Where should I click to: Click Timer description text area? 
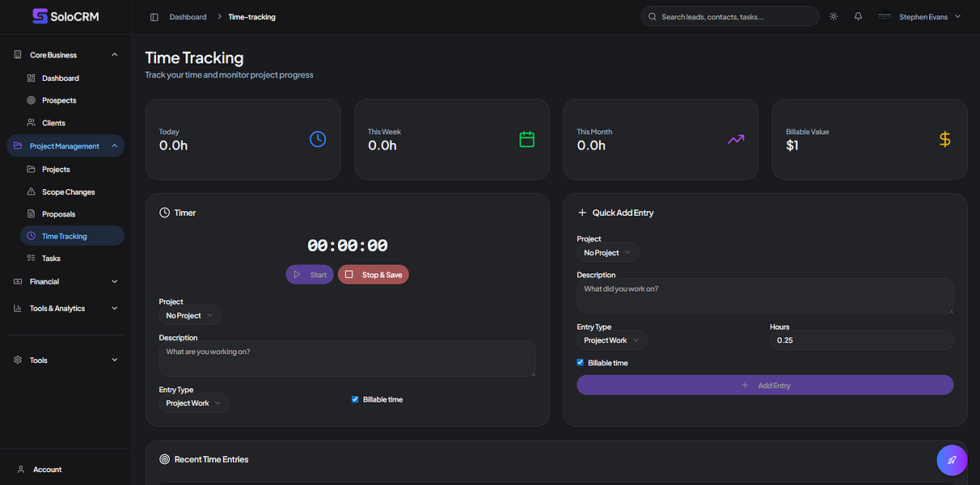(x=347, y=359)
